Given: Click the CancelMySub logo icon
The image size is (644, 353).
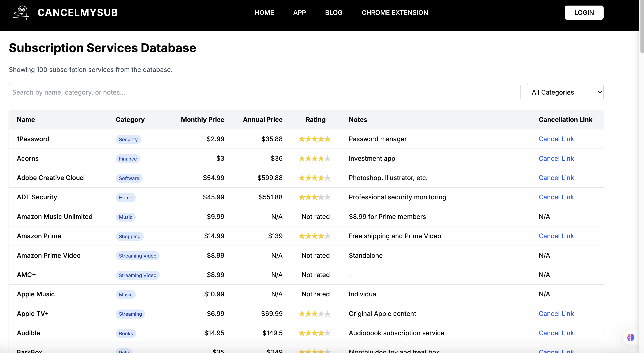Looking at the screenshot, I should [21, 12].
